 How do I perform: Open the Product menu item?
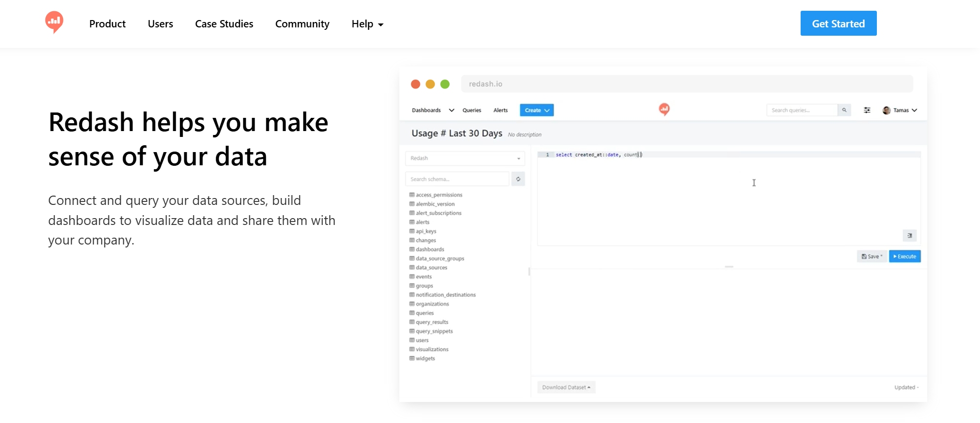coord(107,24)
